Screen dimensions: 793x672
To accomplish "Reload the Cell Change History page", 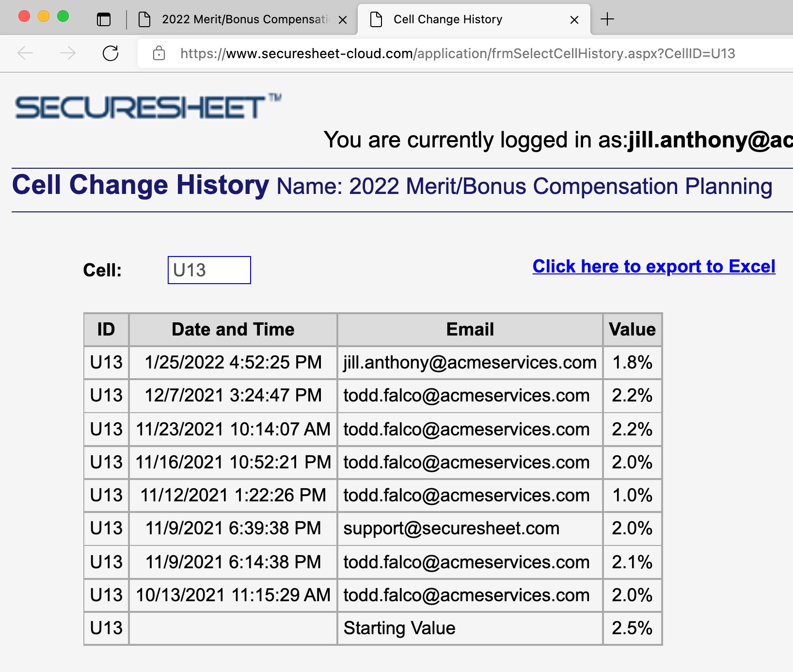I will pos(111,53).
